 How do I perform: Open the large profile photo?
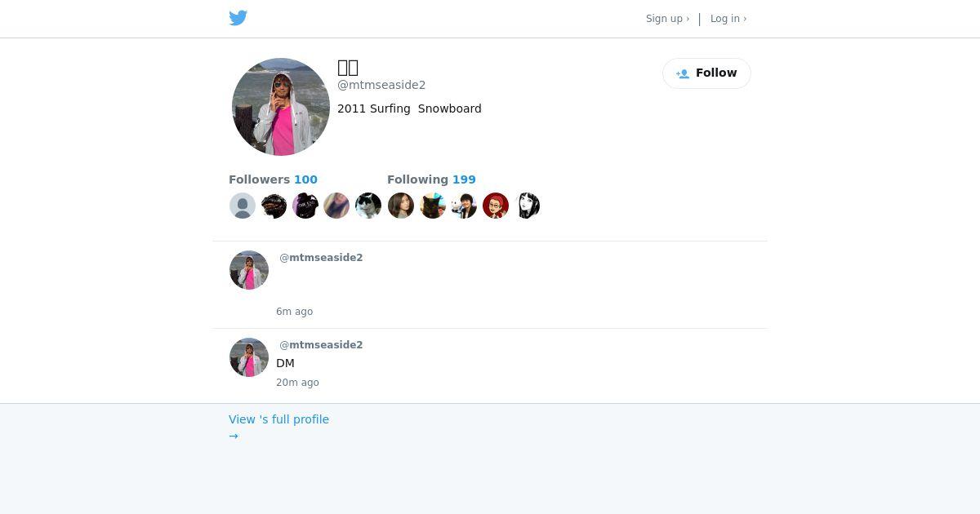pos(281,107)
